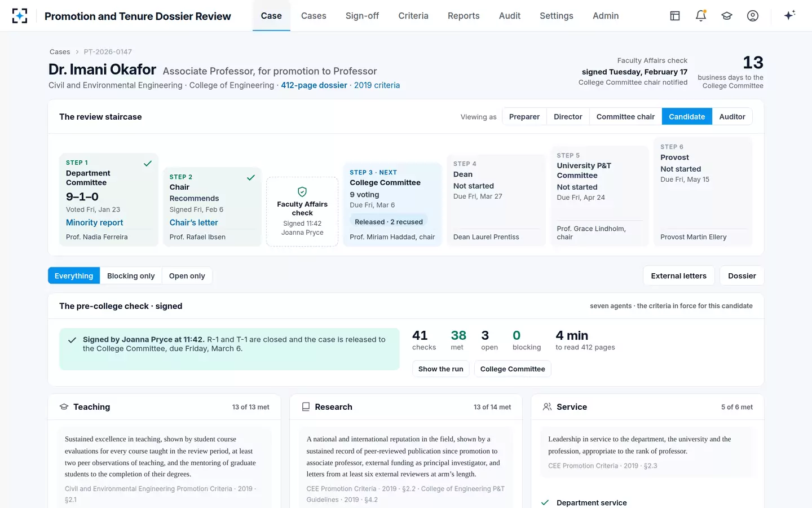Open notifications bell icon
Screen dimensions: 812x508
click(x=701, y=16)
